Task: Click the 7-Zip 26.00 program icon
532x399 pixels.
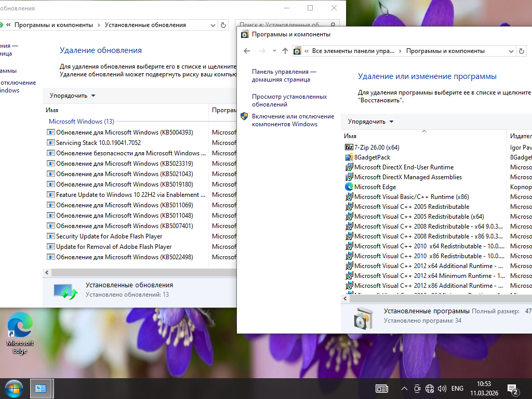Action: coord(349,148)
